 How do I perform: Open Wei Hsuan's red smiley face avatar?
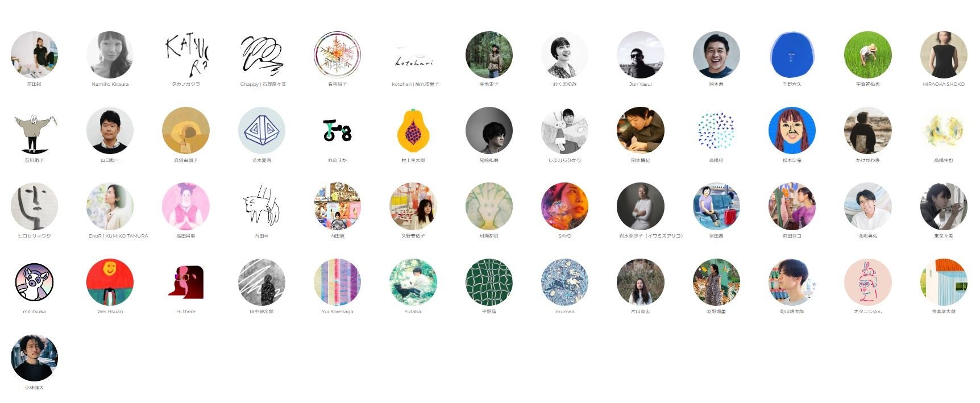tap(110, 282)
